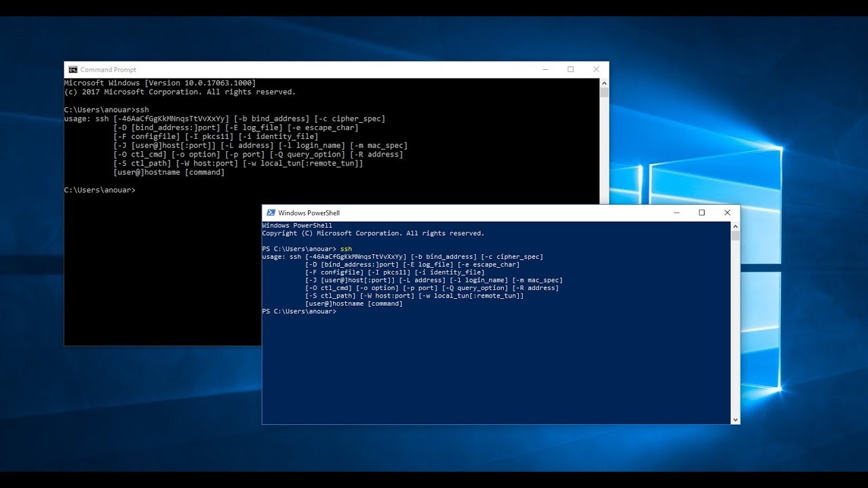Click "C:\Users\anouar>ssh" line in Command Prompt
Screen dimensions: 868x488
click(106, 110)
